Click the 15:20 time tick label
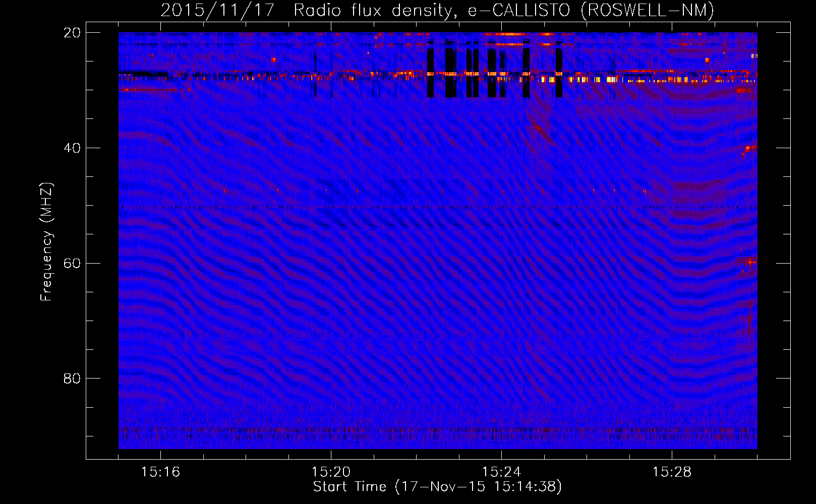This screenshot has width=816, height=504. tap(331, 472)
